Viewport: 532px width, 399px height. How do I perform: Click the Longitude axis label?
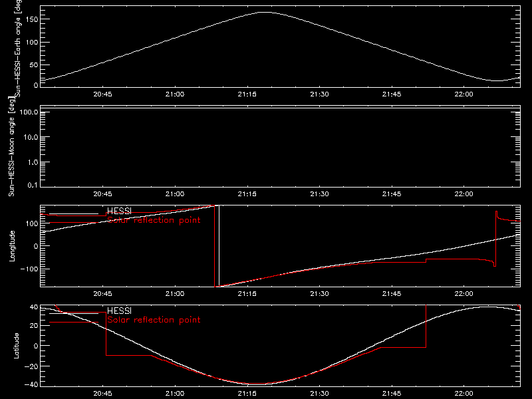[x=12, y=246]
